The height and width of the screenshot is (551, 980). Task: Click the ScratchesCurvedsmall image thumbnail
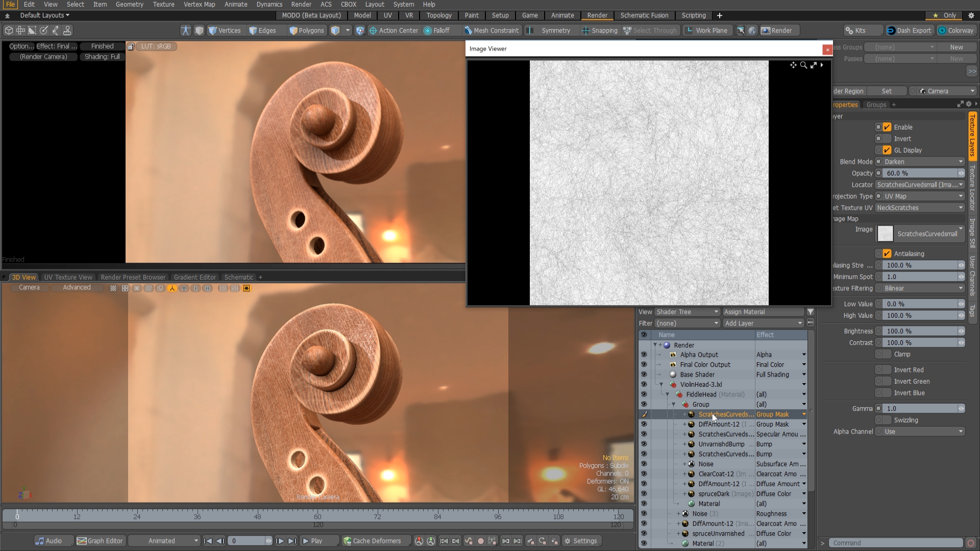pos(885,234)
